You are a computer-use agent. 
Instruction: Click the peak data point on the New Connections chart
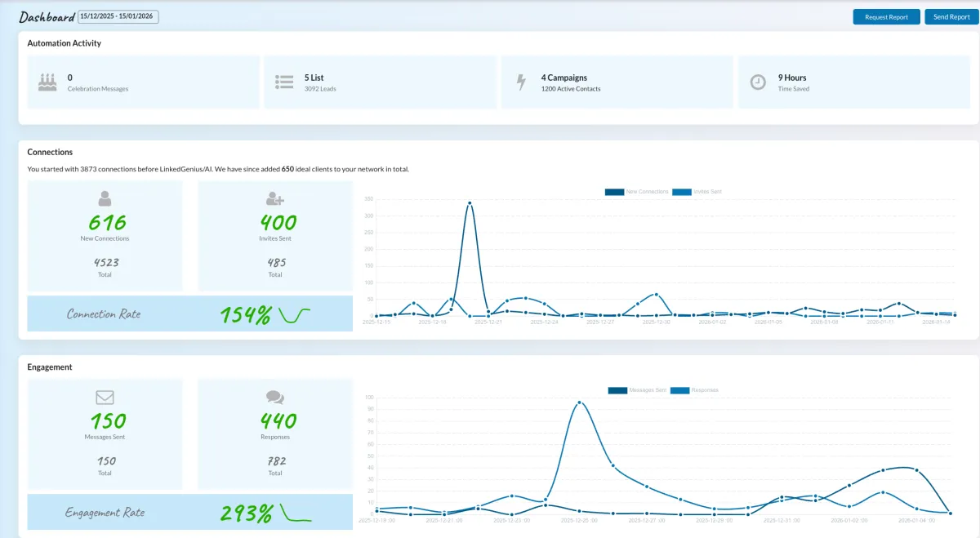(x=471, y=204)
